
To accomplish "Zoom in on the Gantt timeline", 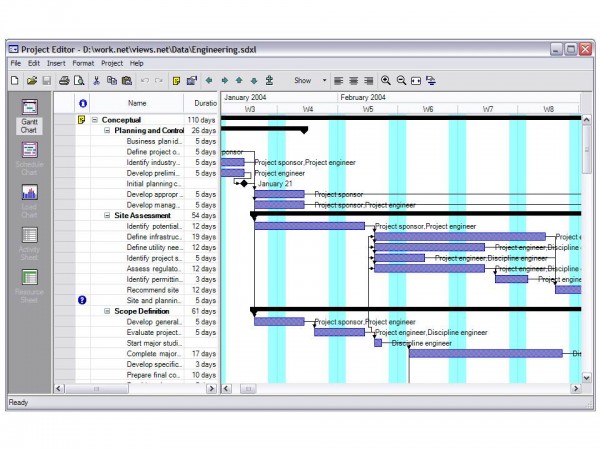I will (x=386, y=80).
